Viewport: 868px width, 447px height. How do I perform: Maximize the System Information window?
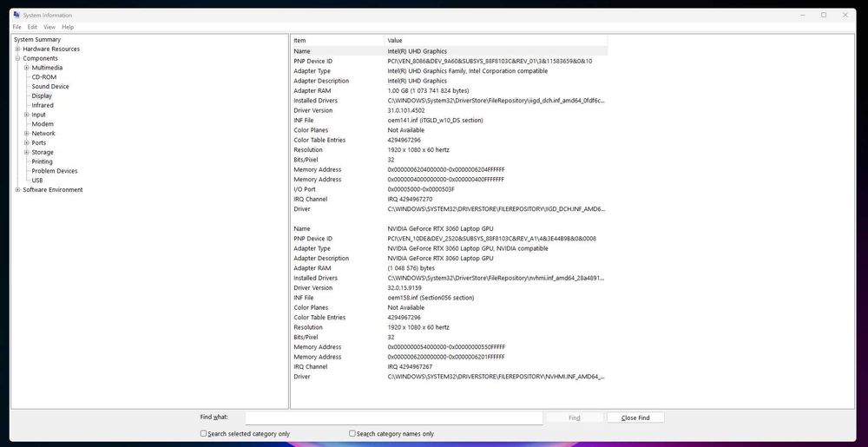point(824,15)
